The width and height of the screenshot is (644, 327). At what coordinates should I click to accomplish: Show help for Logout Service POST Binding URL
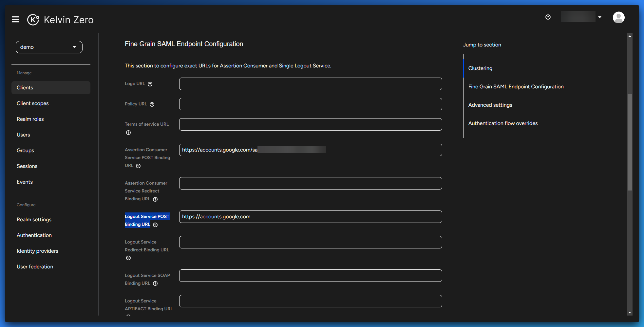155,225
